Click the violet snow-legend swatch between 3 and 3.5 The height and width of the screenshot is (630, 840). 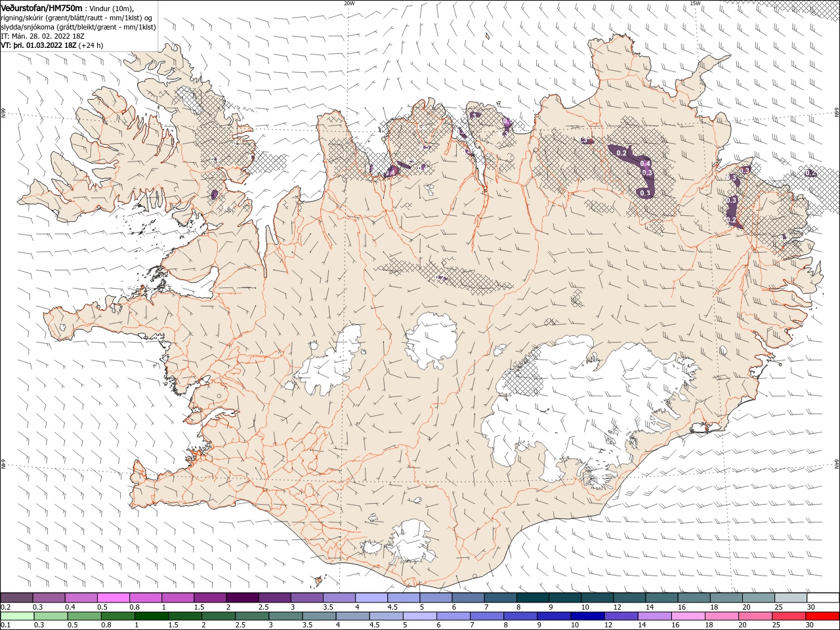(306, 597)
